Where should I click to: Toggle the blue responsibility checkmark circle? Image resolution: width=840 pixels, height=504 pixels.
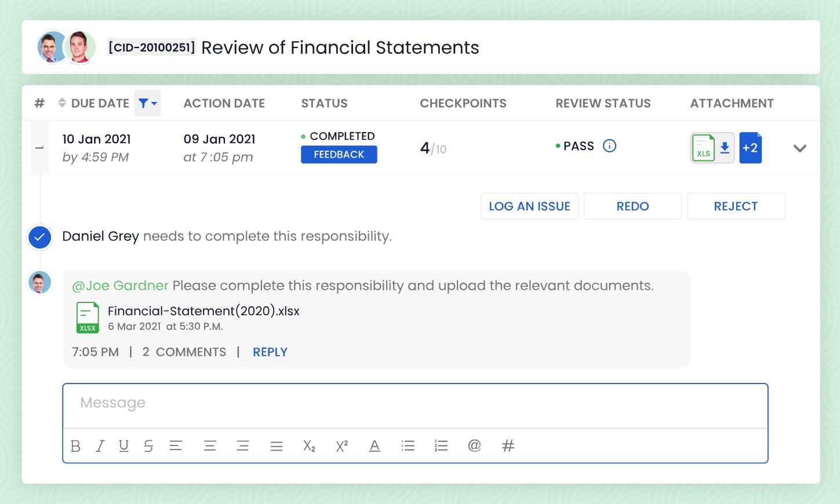point(39,237)
